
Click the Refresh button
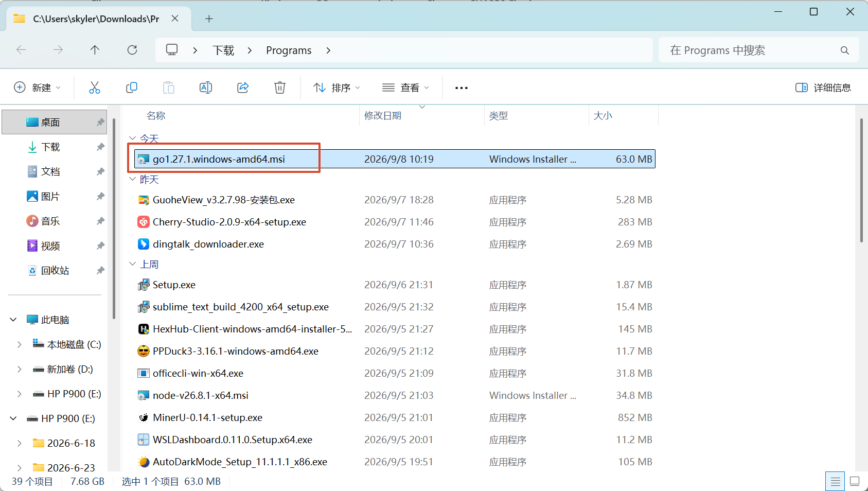(x=132, y=50)
